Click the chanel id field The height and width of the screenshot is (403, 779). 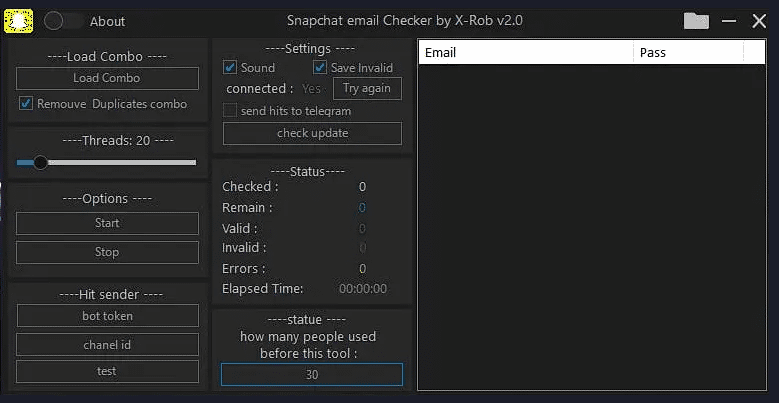point(107,344)
